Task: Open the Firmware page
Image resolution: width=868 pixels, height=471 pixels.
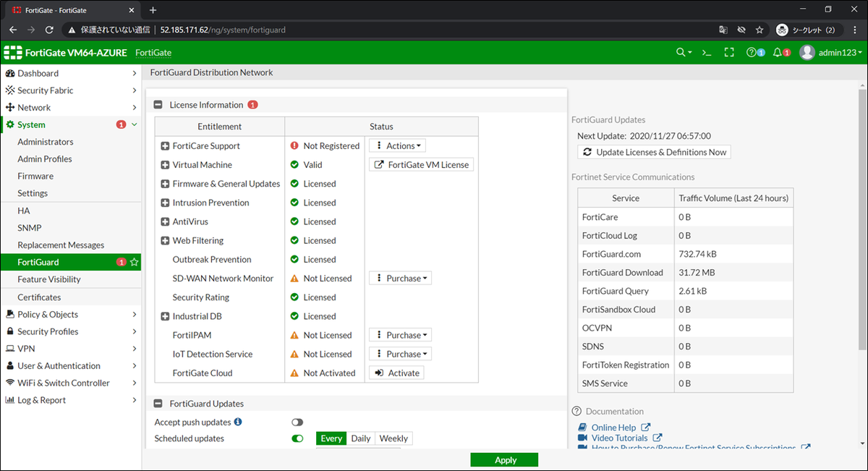Action: (35, 176)
